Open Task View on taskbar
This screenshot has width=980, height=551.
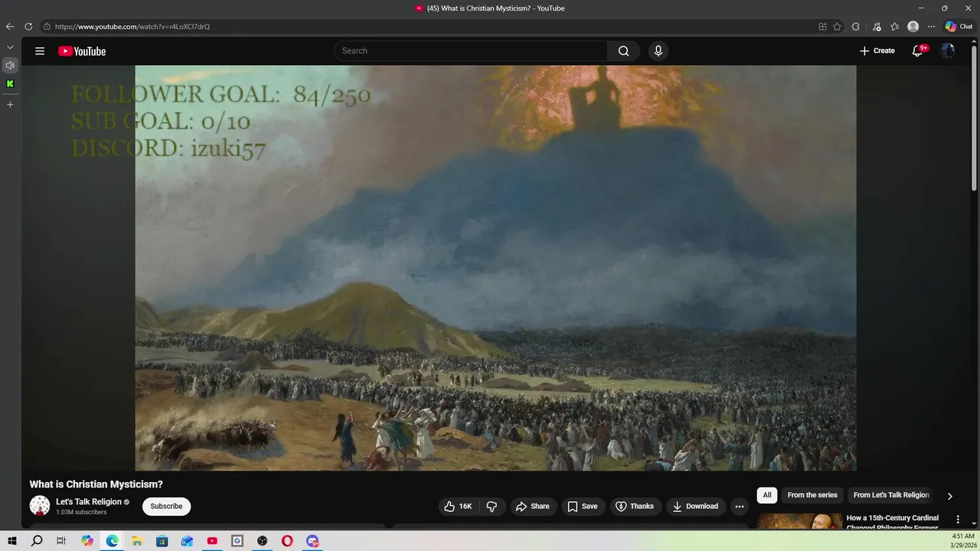pos(61,541)
